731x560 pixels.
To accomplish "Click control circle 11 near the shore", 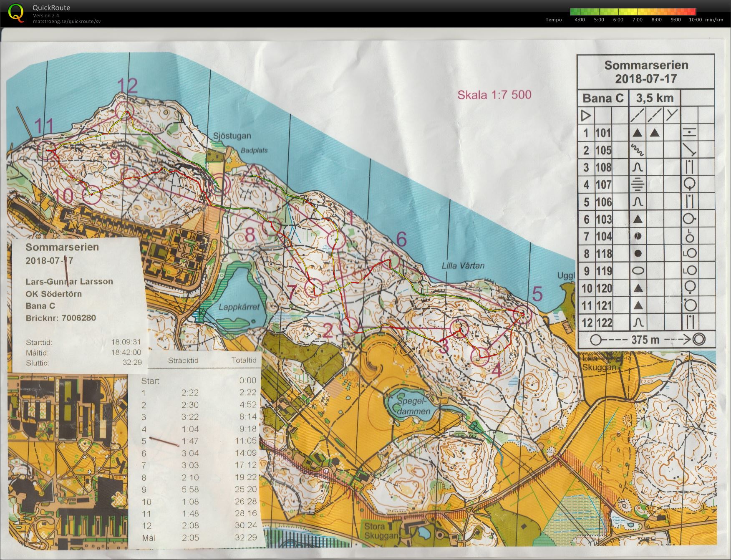I will point(46,150).
